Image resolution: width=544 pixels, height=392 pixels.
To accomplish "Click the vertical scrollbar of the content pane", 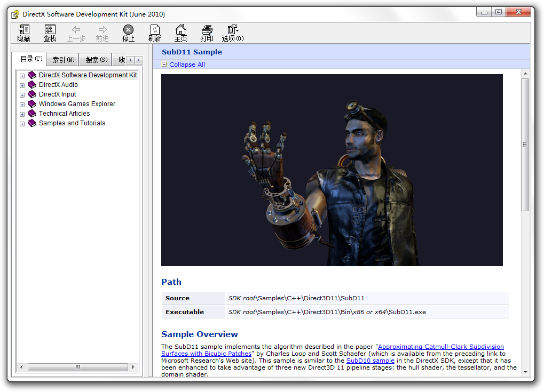I will coord(525,144).
